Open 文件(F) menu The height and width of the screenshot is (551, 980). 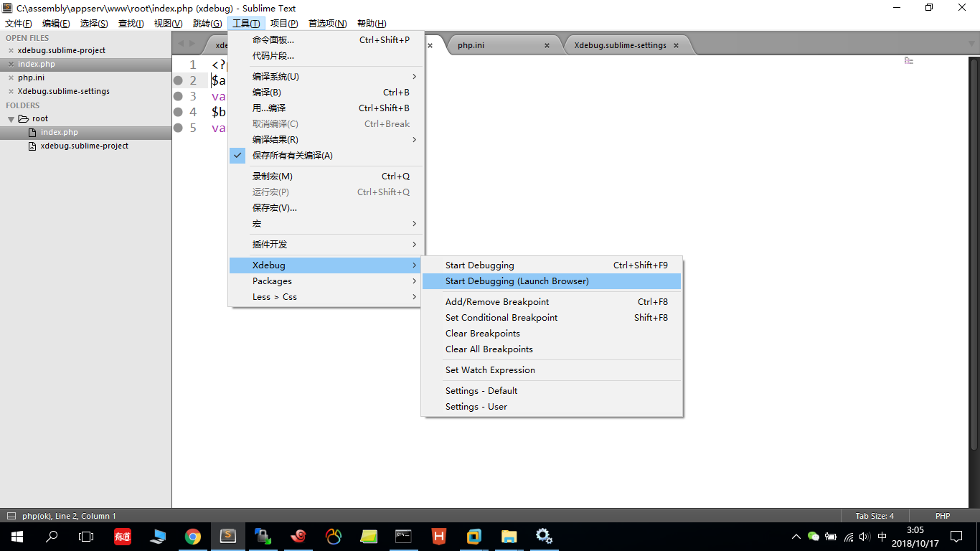pos(19,24)
